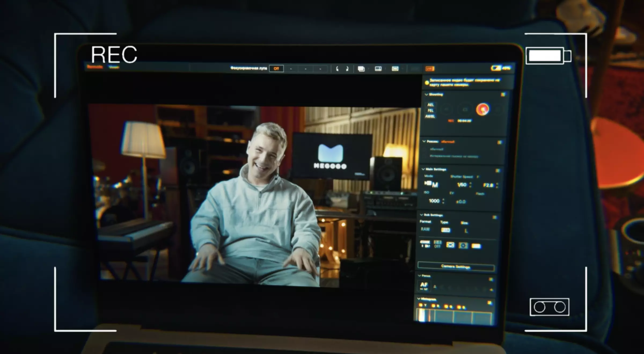Set the focus magnifier to Off
Viewport: 644px width, 354px height.
pyautogui.click(x=276, y=69)
